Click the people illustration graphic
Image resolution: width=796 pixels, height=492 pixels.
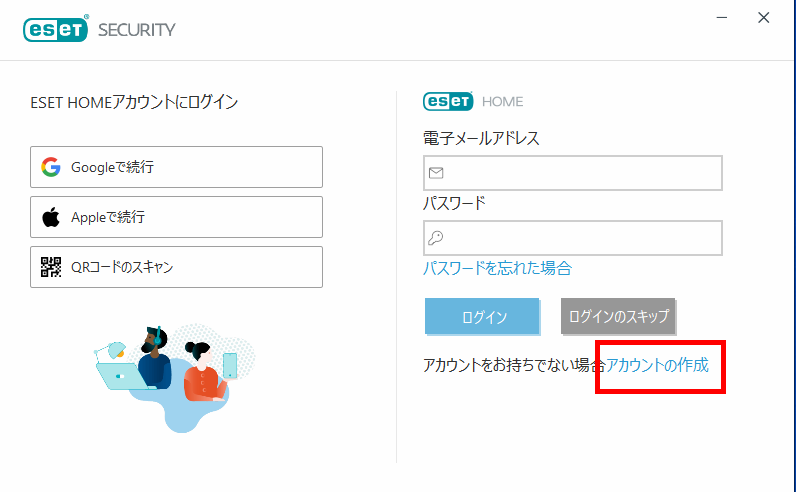[x=175, y=378]
